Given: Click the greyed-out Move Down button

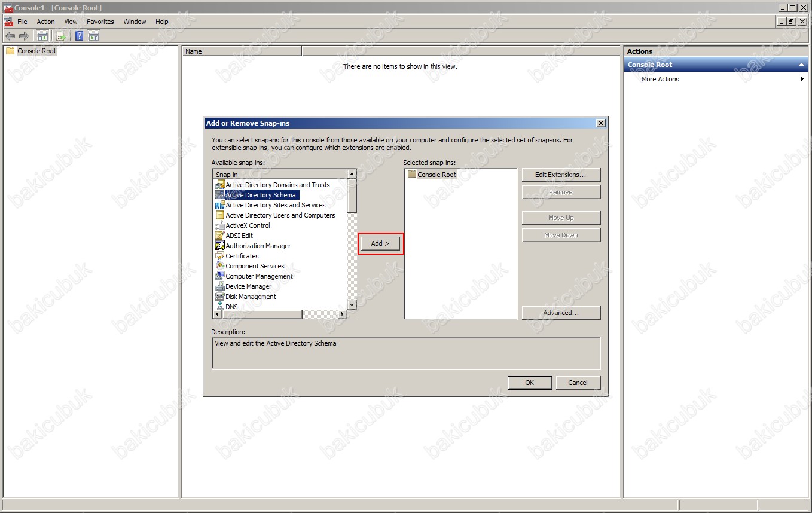Looking at the screenshot, I should [561, 235].
